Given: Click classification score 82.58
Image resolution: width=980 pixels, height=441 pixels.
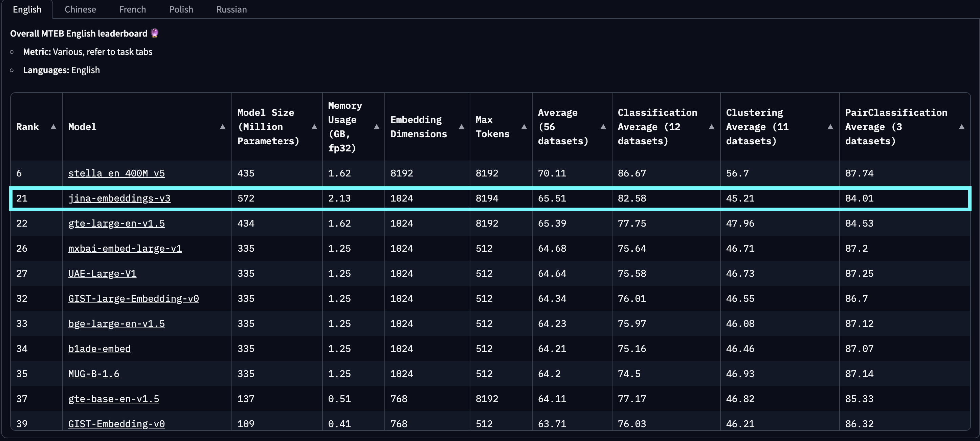Looking at the screenshot, I should (666, 198).
